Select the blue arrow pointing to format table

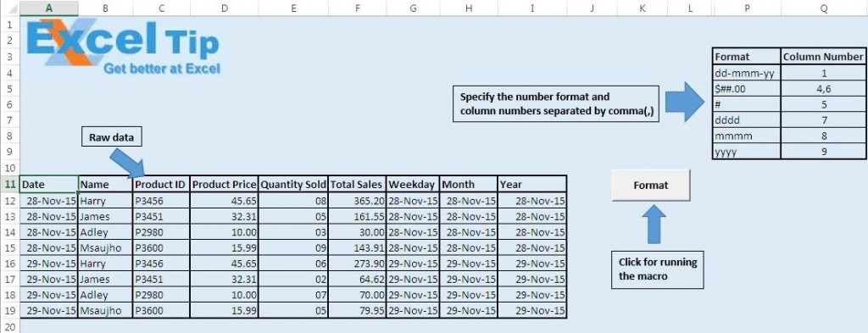point(684,102)
